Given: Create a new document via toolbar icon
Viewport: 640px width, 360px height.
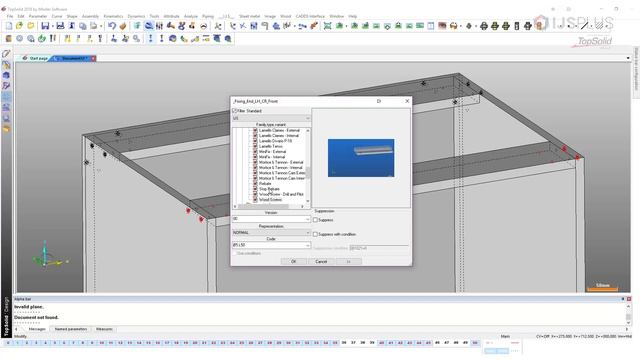Looking at the screenshot, I should tap(9, 26).
